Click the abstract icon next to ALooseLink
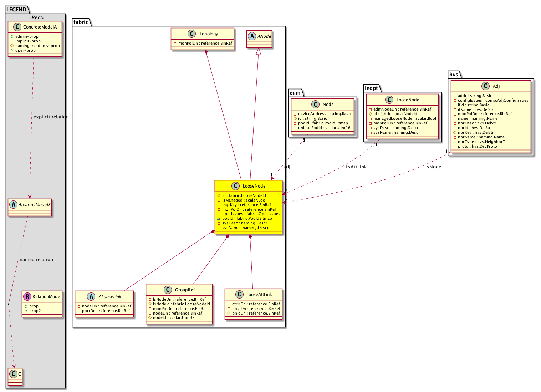The image size is (541, 392). pyautogui.click(x=91, y=296)
